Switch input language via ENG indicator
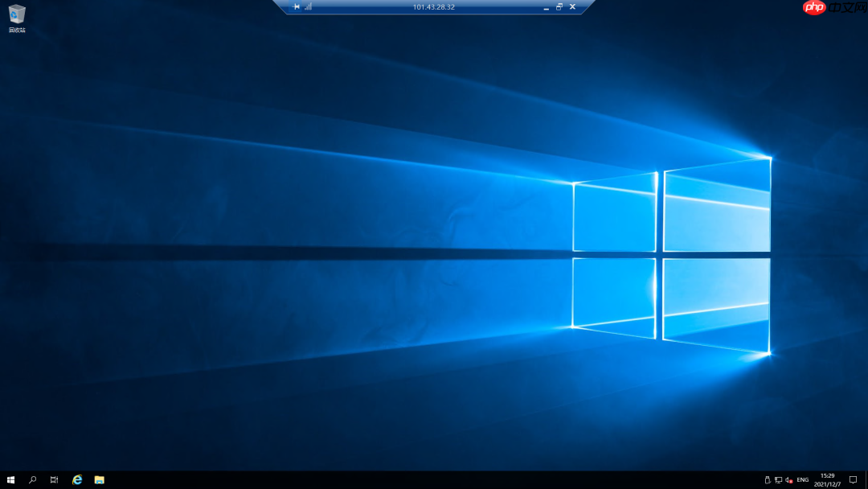This screenshot has width=868, height=489. pyautogui.click(x=802, y=479)
